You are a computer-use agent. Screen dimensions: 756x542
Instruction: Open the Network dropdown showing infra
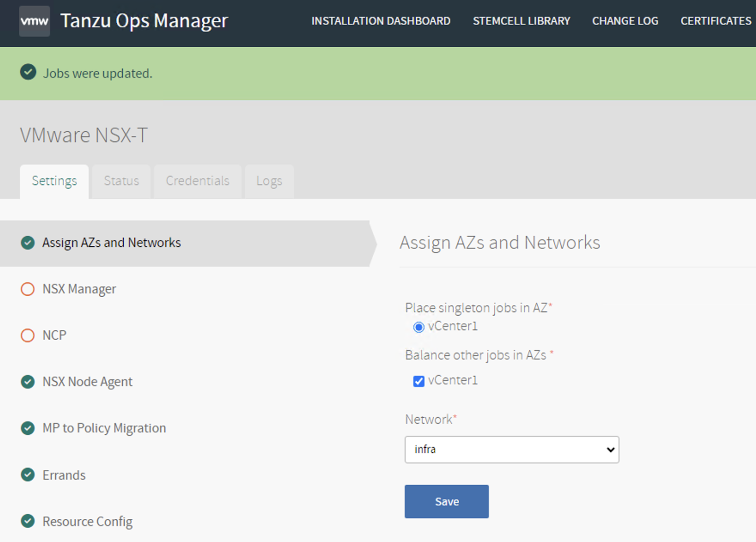click(x=512, y=449)
